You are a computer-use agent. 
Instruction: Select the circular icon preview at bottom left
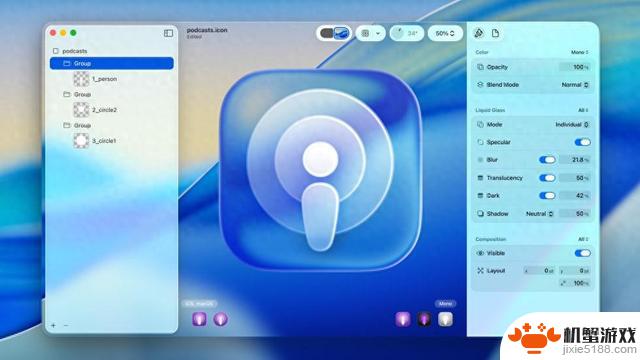(220, 319)
